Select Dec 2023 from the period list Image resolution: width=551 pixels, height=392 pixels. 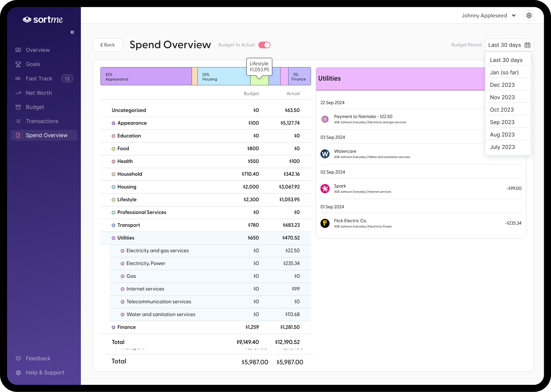[502, 85]
